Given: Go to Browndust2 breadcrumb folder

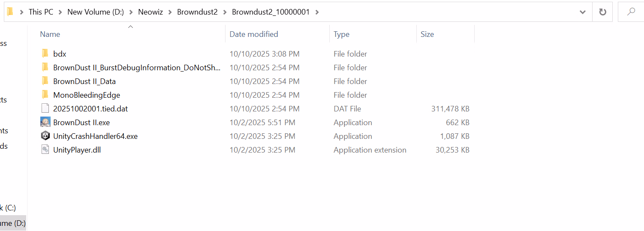Looking at the screenshot, I should pos(197,12).
